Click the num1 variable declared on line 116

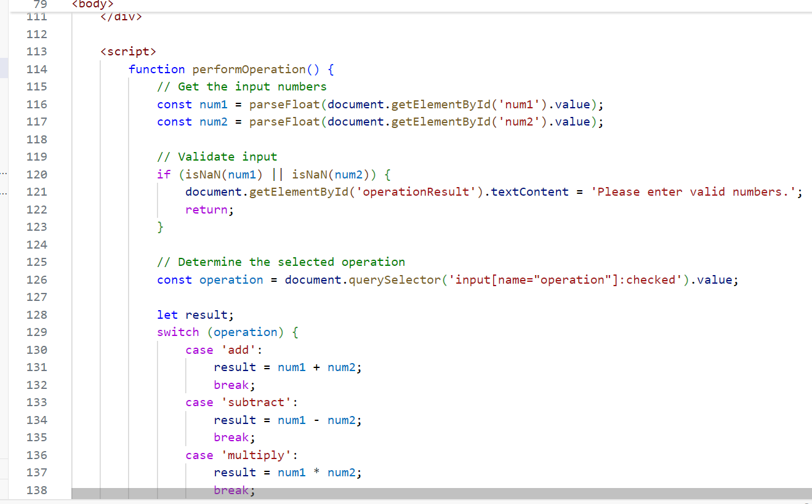click(214, 104)
